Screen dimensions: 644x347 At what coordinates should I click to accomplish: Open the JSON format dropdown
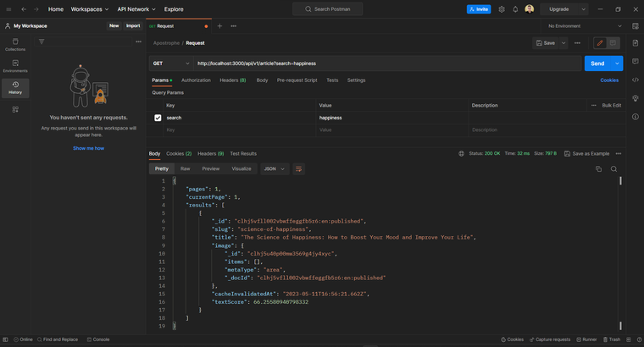(274, 169)
